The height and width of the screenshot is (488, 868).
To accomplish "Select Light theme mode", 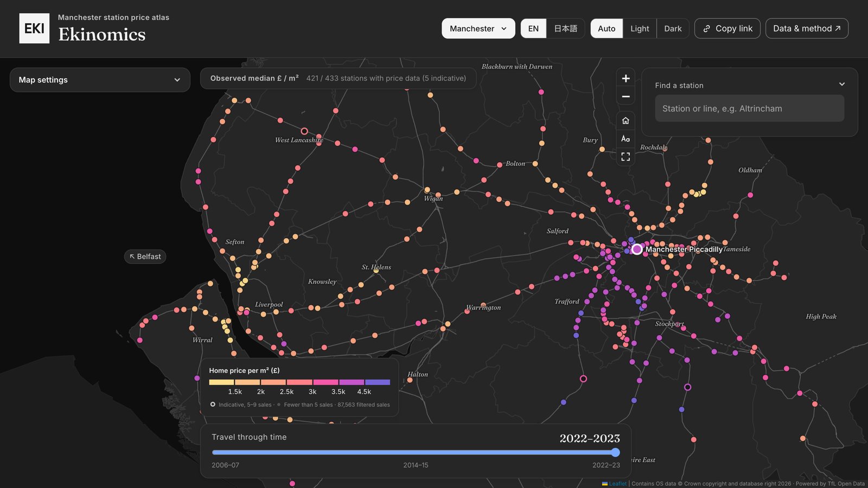I will (x=640, y=29).
